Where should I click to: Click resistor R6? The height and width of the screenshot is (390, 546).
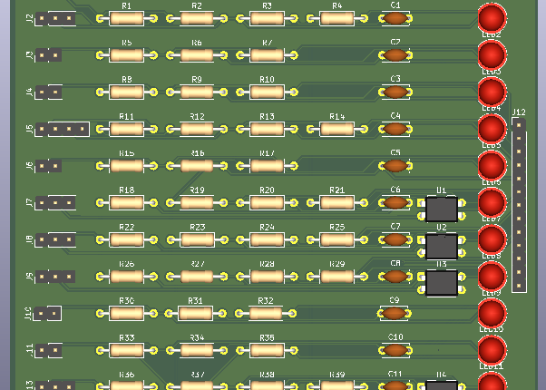point(197,55)
